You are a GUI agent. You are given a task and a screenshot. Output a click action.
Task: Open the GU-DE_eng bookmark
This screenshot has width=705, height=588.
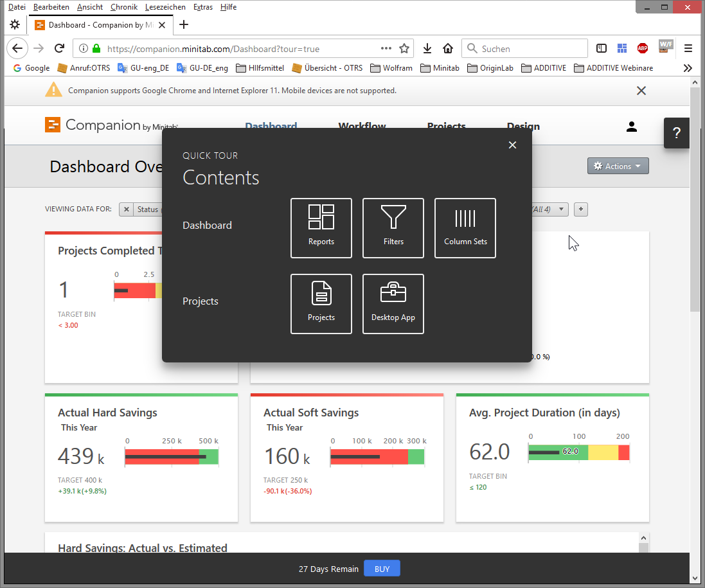pos(202,68)
